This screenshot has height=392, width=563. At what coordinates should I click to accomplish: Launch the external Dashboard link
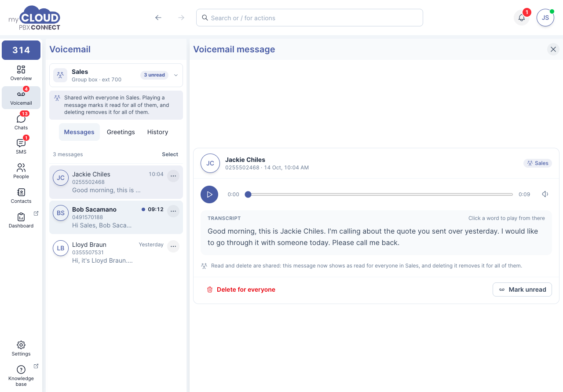coord(21,220)
